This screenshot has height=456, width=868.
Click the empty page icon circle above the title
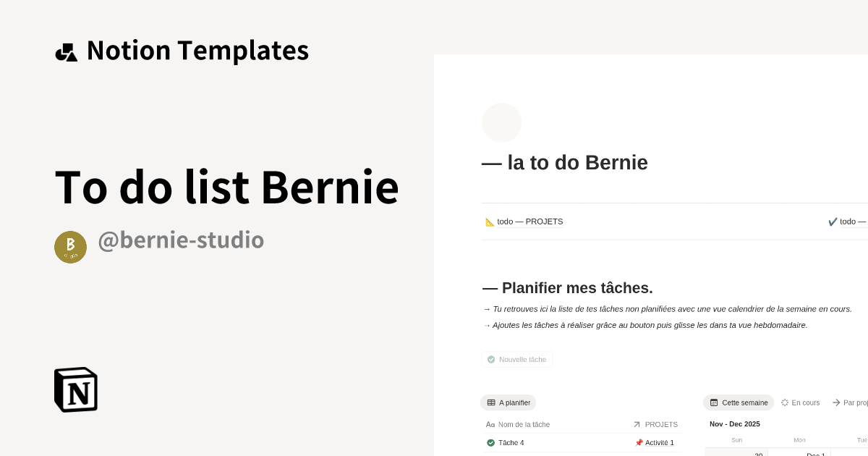coord(502,122)
